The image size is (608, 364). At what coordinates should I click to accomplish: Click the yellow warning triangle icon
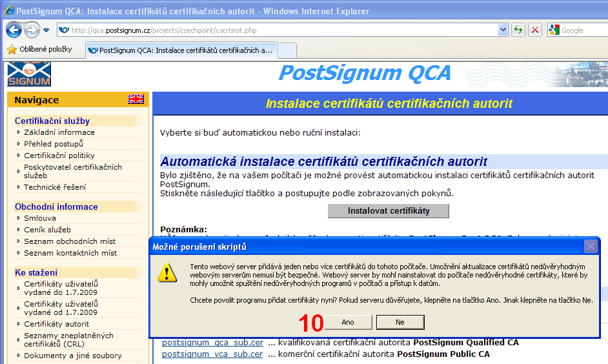[x=168, y=273]
